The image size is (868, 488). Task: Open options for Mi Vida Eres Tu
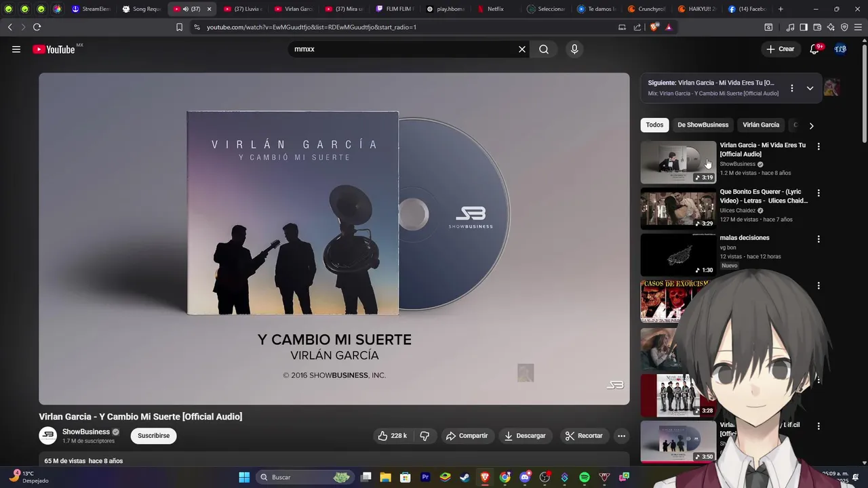[818, 146]
